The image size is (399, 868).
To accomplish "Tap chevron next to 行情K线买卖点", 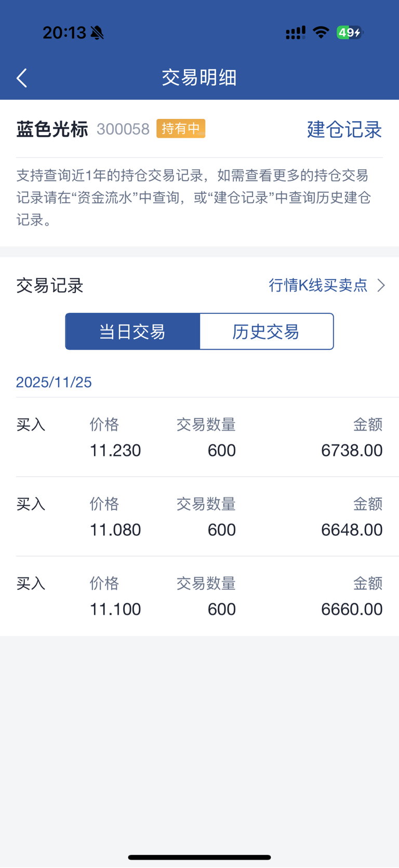I will point(381,285).
